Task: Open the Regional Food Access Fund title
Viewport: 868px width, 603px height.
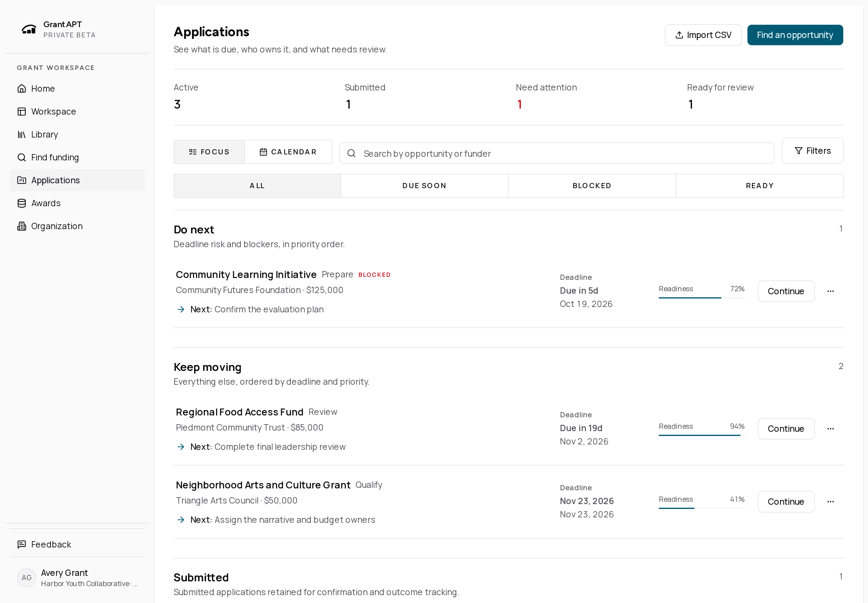Action: point(240,412)
